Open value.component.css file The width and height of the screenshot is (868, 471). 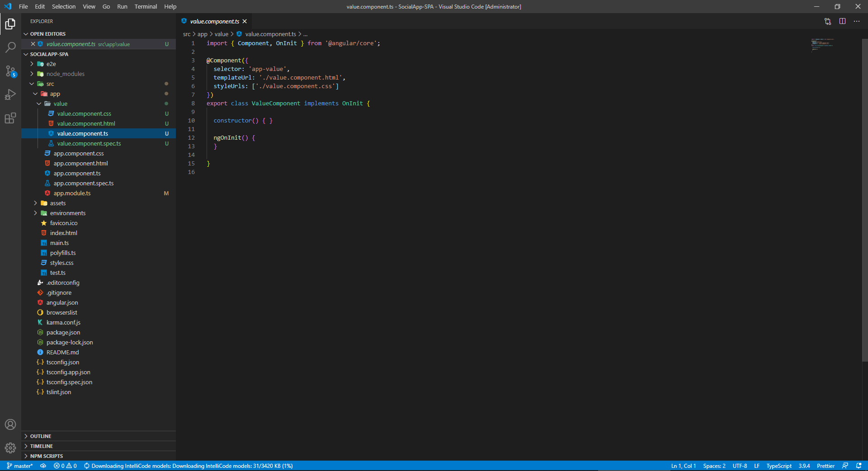pyautogui.click(x=99, y=114)
